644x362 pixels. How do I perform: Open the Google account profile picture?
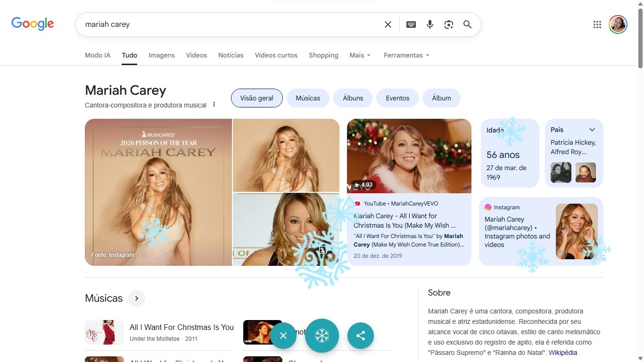click(x=618, y=25)
